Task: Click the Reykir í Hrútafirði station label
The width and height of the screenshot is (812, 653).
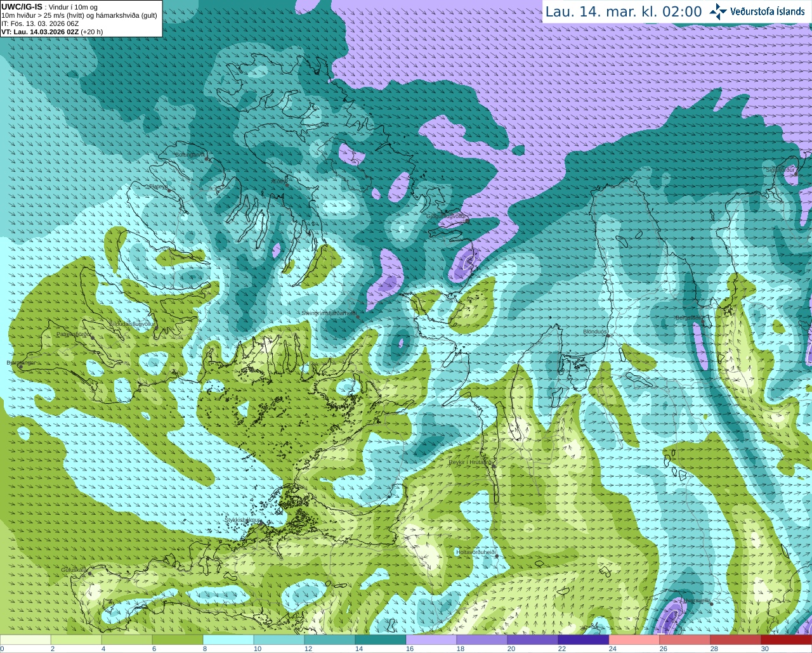Action: (x=471, y=463)
